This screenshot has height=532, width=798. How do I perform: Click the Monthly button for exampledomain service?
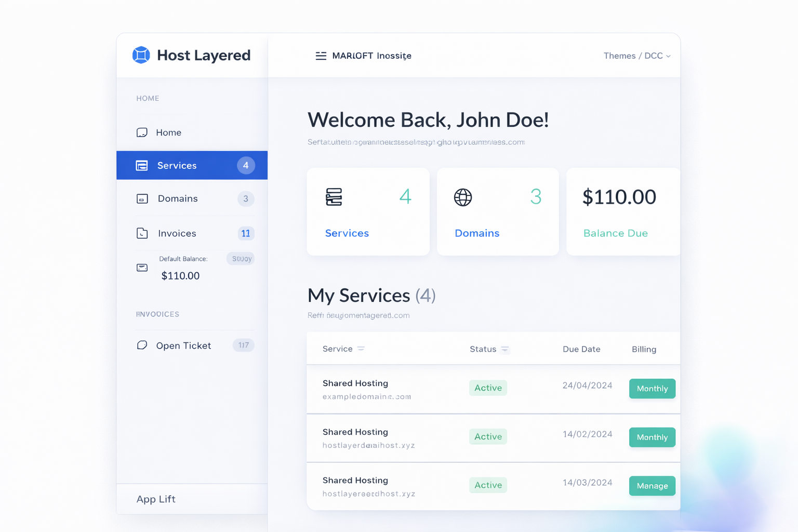click(652, 389)
